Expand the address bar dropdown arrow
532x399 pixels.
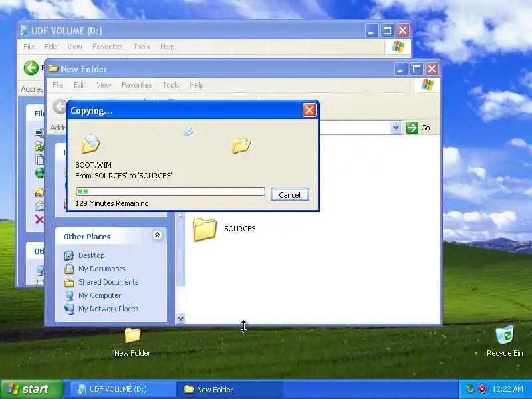click(396, 128)
